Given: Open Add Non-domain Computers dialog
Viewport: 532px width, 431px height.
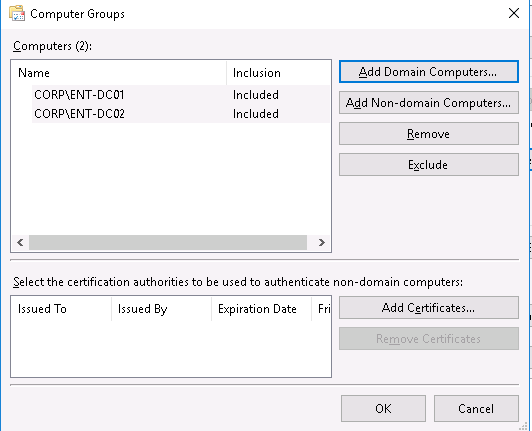Looking at the screenshot, I should click(429, 102).
